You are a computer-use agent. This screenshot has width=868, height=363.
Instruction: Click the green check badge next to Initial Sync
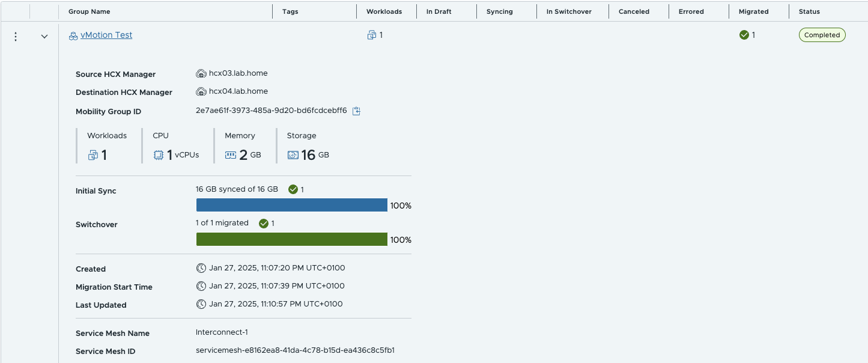pos(294,189)
